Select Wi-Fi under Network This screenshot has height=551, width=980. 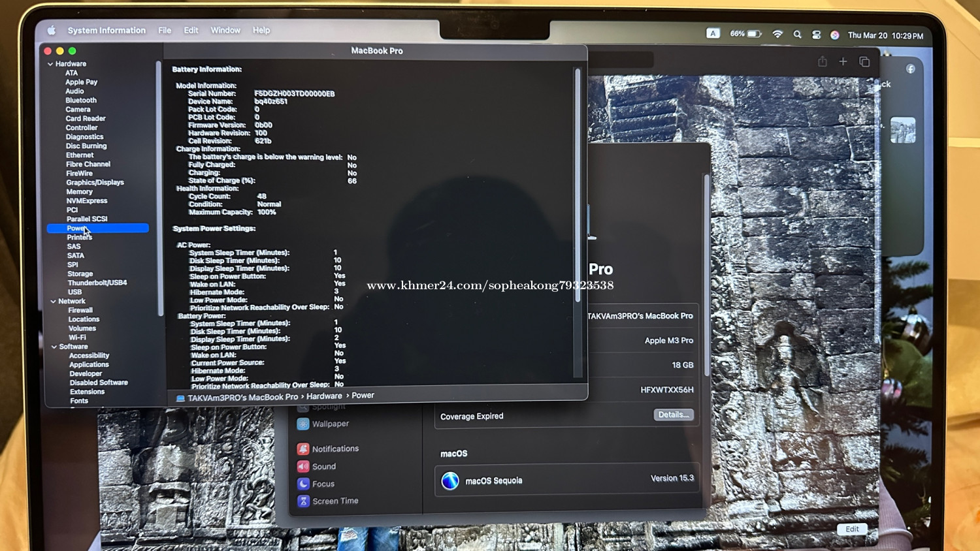tap(77, 338)
